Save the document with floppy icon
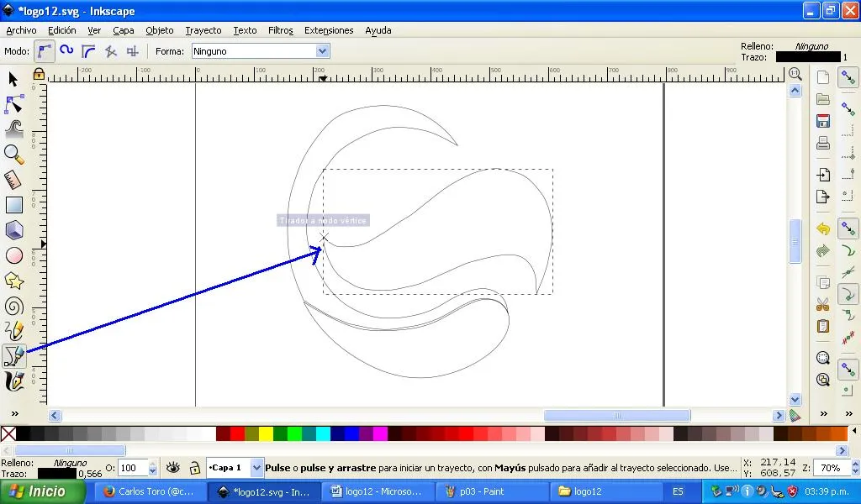861x504 pixels. tap(822, 121)
